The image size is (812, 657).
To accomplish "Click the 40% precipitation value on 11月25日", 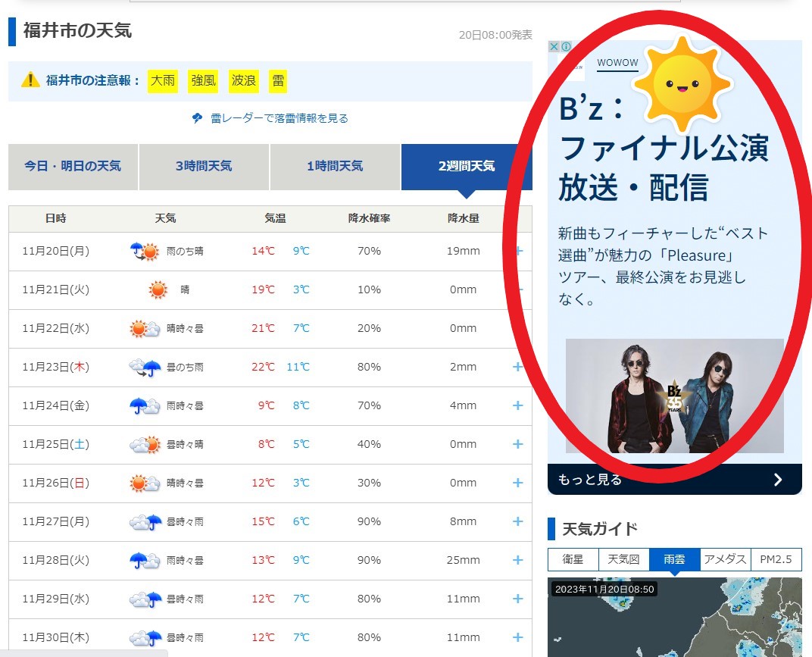I will 369,445.
